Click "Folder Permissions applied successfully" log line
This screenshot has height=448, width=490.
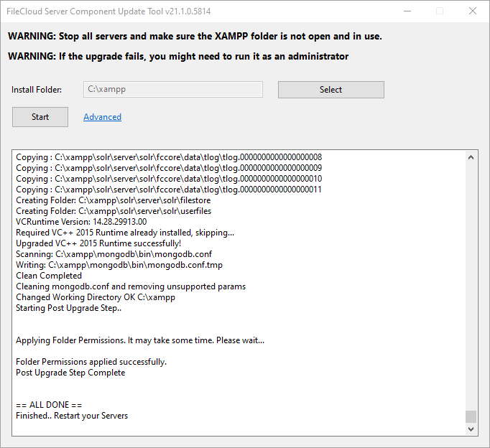click(91, 362)
